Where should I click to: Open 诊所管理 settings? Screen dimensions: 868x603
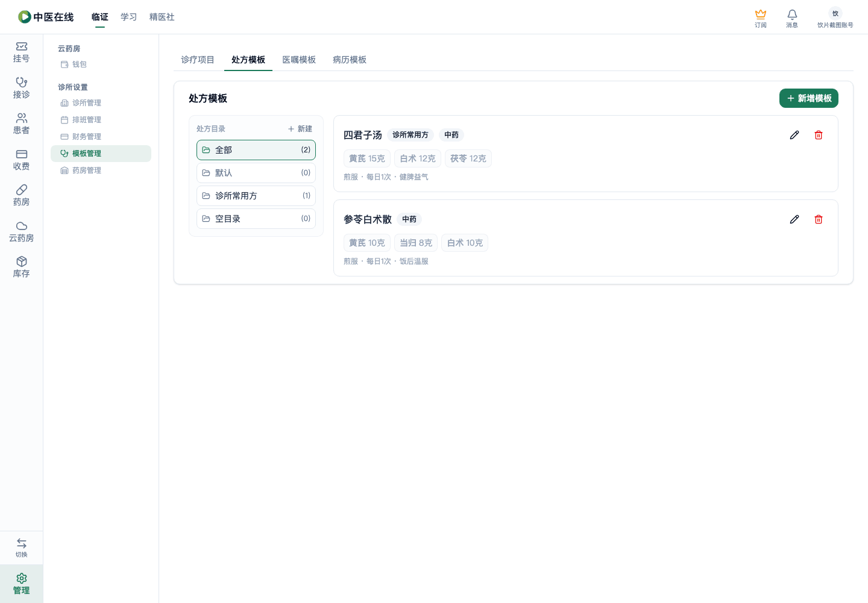pyautogui.click(x=101, y=103)
